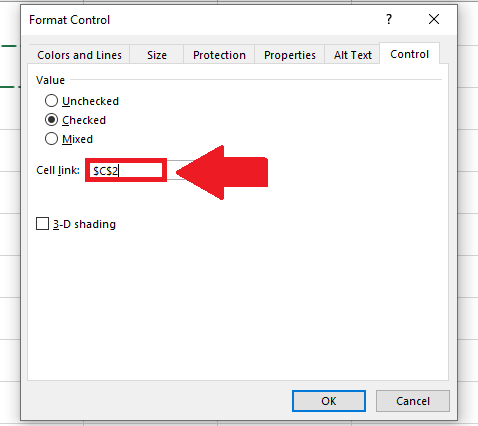The image size is (478, 426).
Task: Click the Help question mark icon
Action: (389, 20)
